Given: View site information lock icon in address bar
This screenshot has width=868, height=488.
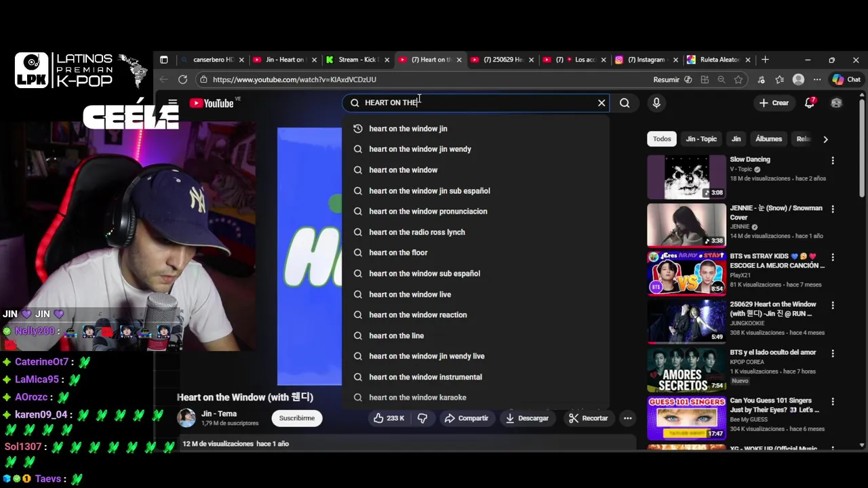Looking at the screenshot, I should (x=203, y=79).
